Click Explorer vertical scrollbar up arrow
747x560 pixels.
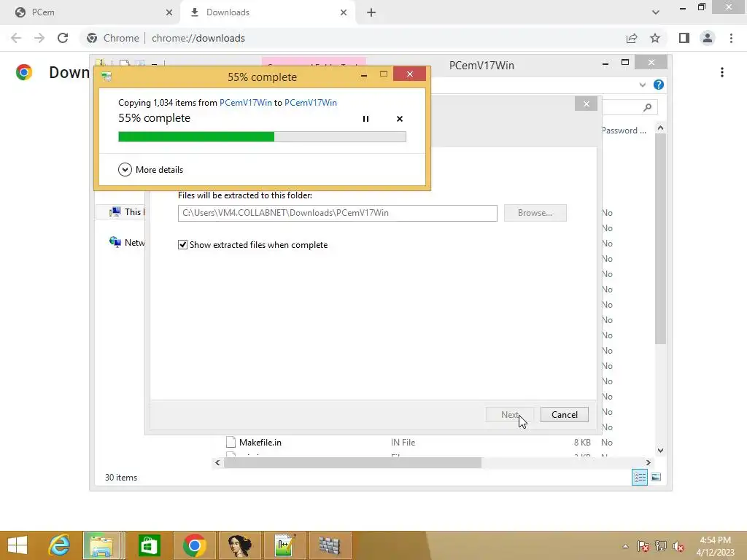[x=660, y=128]
